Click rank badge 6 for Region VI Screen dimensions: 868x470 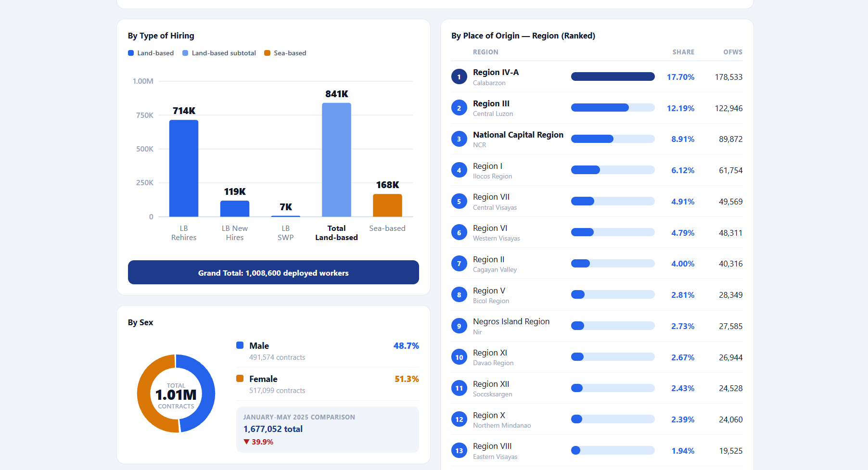(459, 232)
